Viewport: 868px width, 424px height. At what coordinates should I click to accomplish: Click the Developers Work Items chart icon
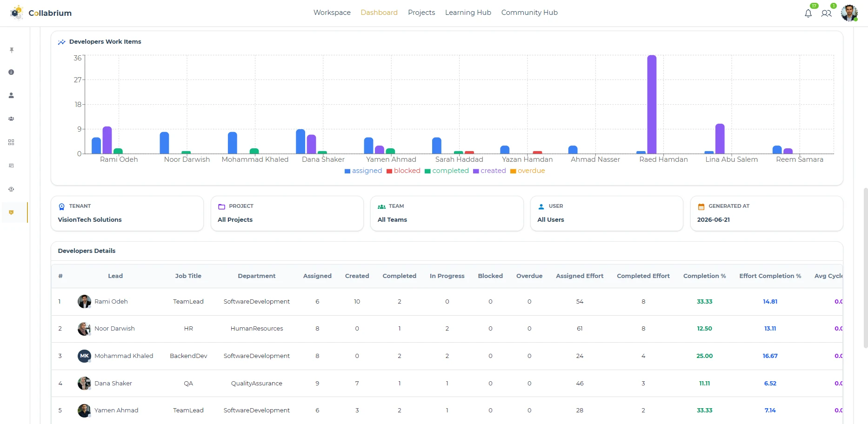point(61,42)
